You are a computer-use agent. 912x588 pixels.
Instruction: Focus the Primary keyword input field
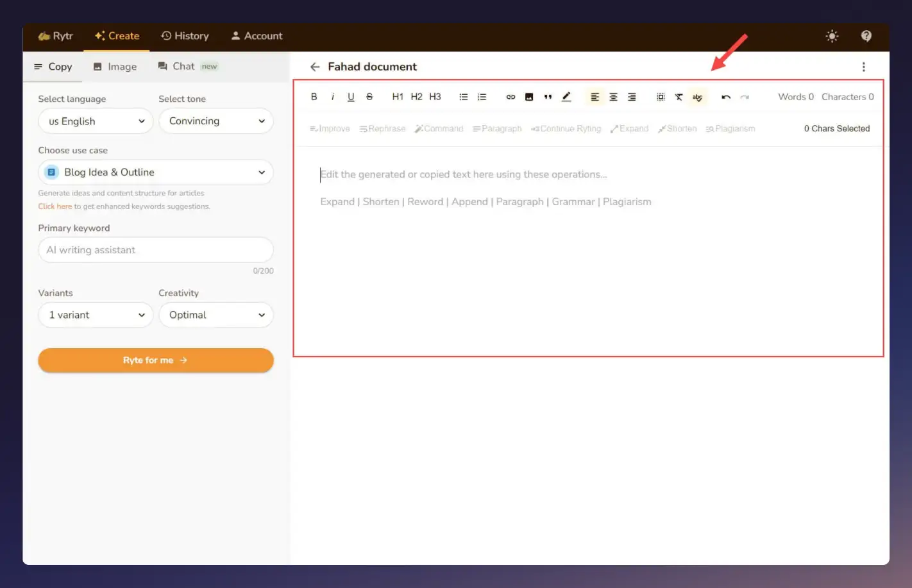[155, 250]
